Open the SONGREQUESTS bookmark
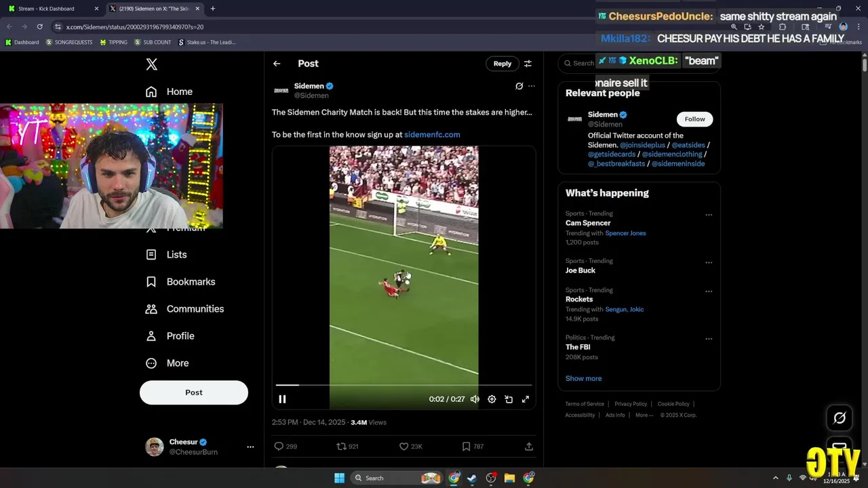The image size is (868, 488). point(69,42)
